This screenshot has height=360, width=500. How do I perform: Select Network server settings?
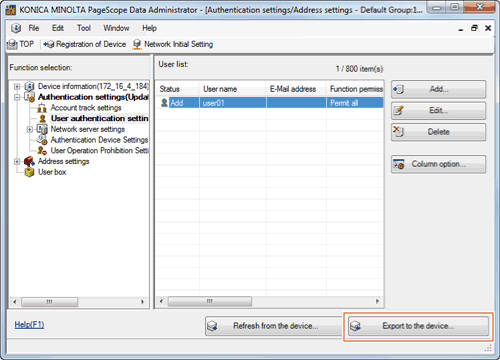point(88,129)
